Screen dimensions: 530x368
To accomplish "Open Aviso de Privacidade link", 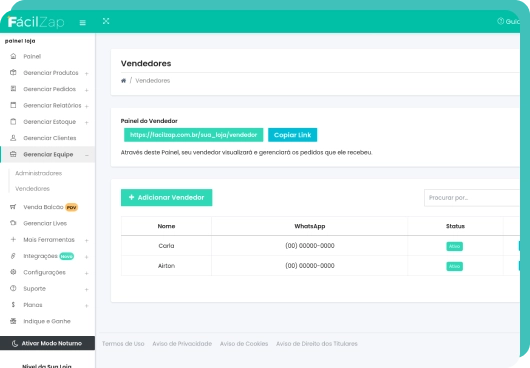I will point(182,344).
